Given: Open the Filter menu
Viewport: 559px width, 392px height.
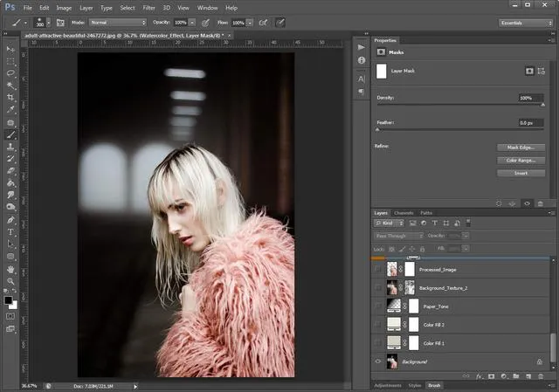Looking at the screenshot, I should coord(148,8).
